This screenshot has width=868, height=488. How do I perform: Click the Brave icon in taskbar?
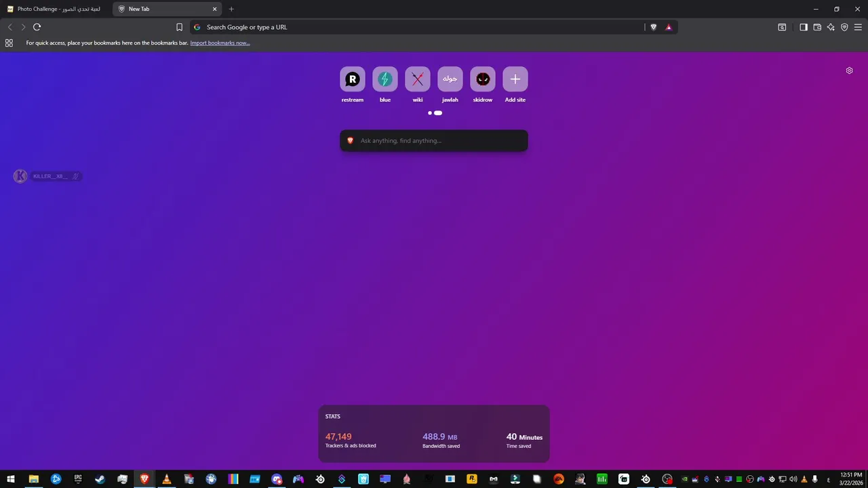point(144,479)
